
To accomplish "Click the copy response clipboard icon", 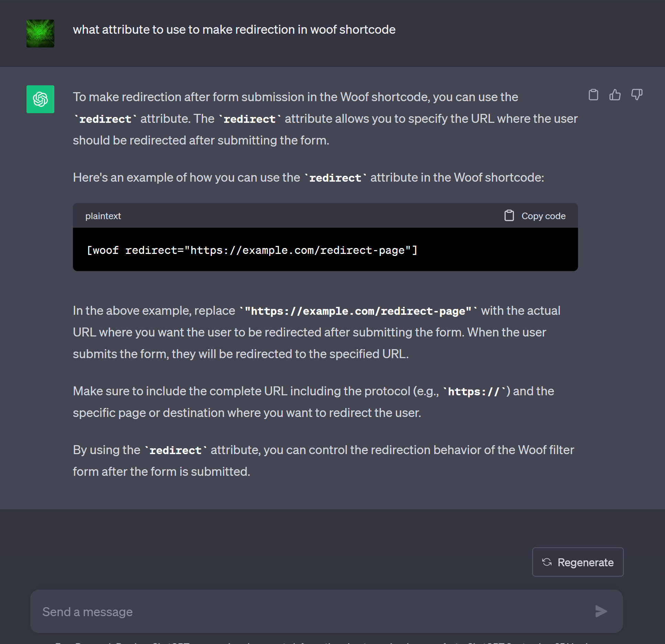I will [x=593, y=95].
